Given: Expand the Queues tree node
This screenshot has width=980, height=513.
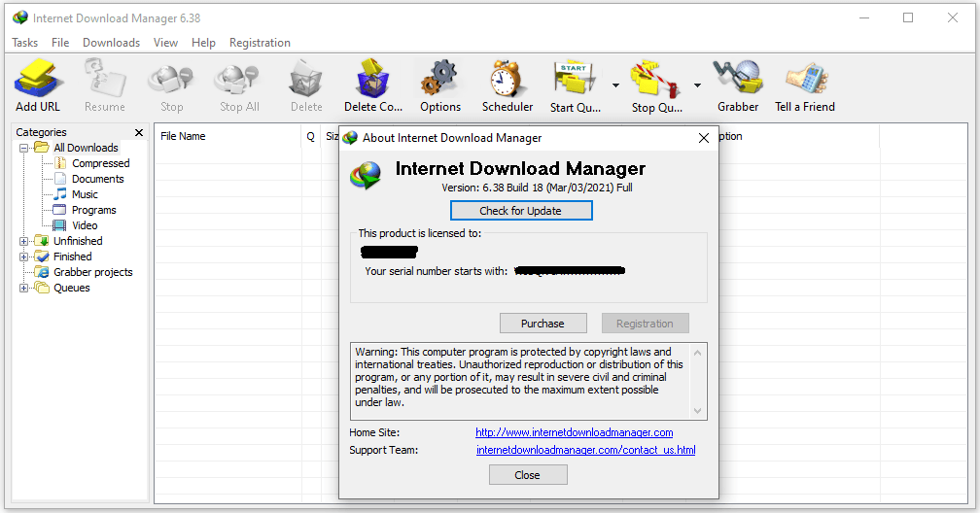Looking at the screenshot, I should (x=23, y=288).
